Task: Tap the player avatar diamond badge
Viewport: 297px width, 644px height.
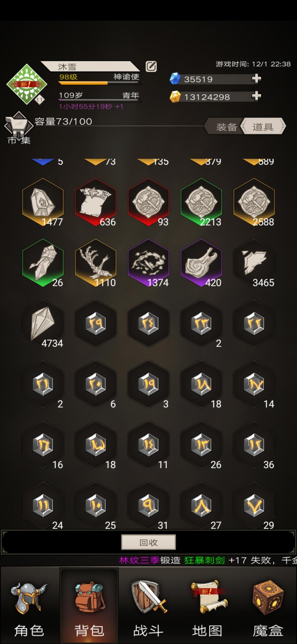Action: point(26,84)
